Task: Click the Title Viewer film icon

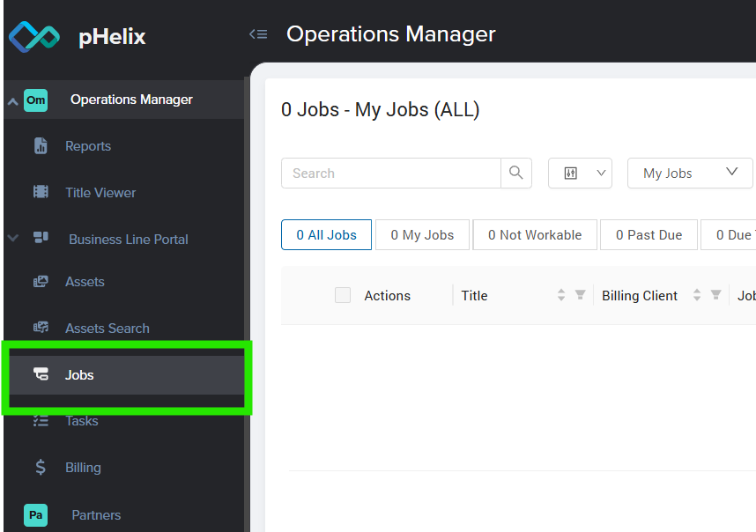Action: click(41, 192)
